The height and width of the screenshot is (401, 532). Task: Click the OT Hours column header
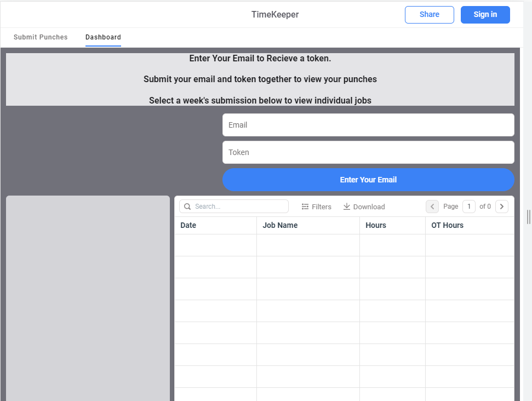click(447, 225)
